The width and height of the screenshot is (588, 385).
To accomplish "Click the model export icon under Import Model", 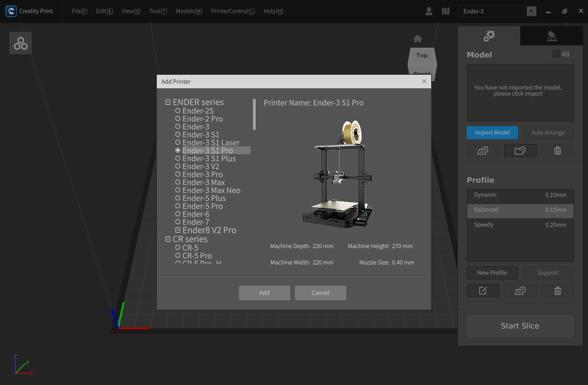I will tap(483, 150).
